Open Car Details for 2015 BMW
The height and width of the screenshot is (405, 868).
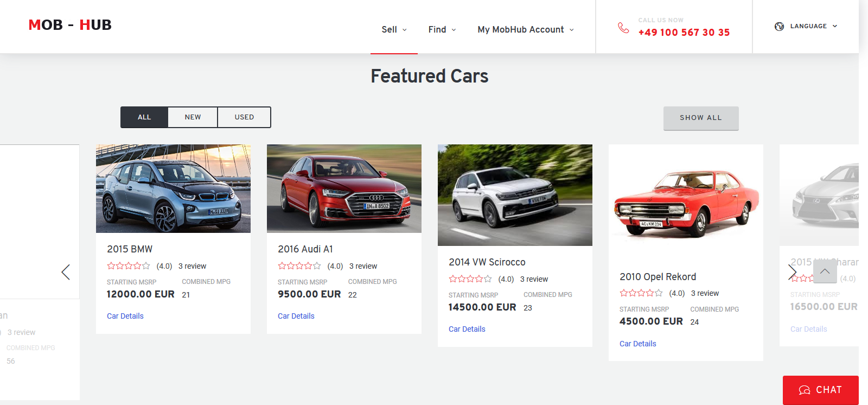pos(125,316)
